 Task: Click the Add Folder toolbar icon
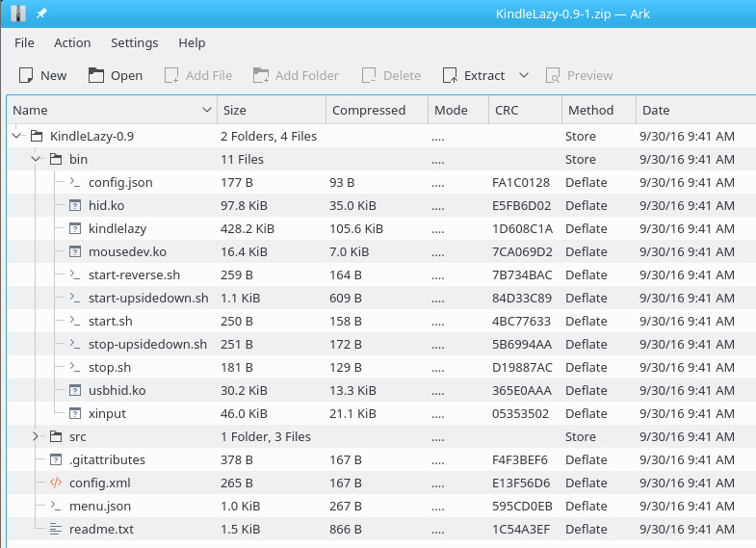pyautogui.click(x=261, y=75)
